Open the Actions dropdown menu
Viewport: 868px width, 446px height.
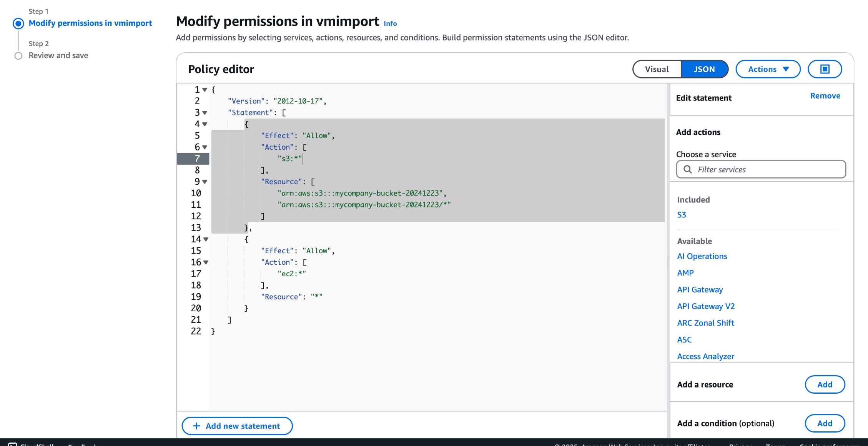coord(768,69)
